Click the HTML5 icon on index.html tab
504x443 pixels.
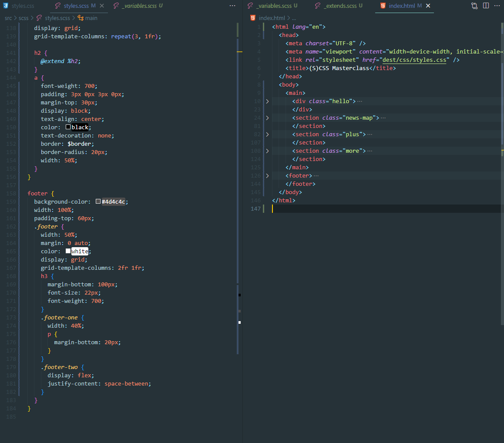point(383,6)
